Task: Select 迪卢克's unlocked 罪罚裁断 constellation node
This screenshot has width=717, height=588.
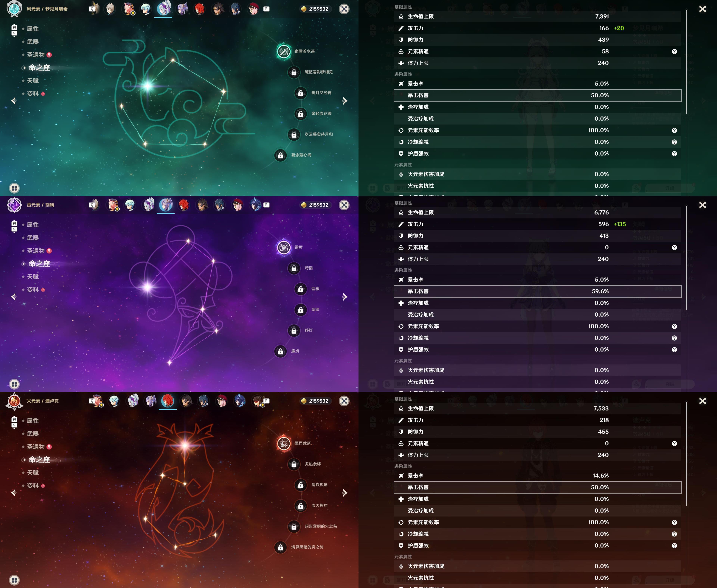Action: pos(284,443)
